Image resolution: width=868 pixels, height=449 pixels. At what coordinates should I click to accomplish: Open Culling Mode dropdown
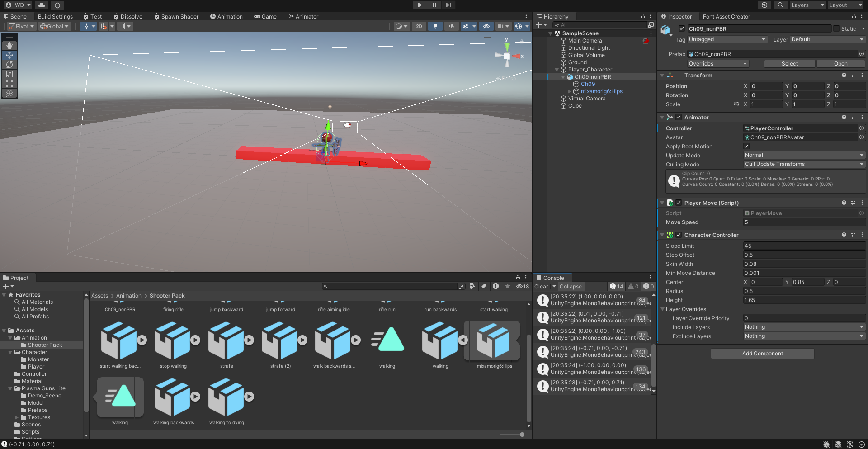804,164
